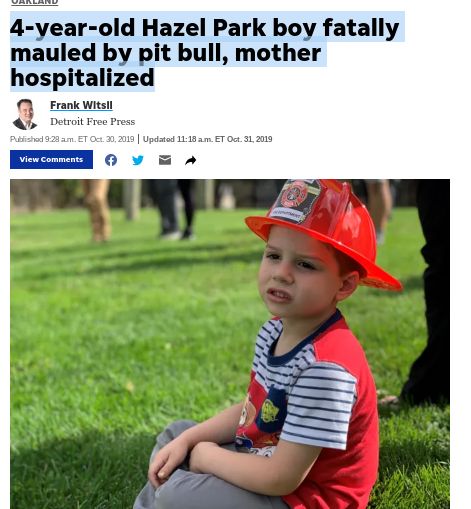Click the highlighted article headline
This screenshot has height=509, width=471.
pyautogui.click(x=204, y=52)
